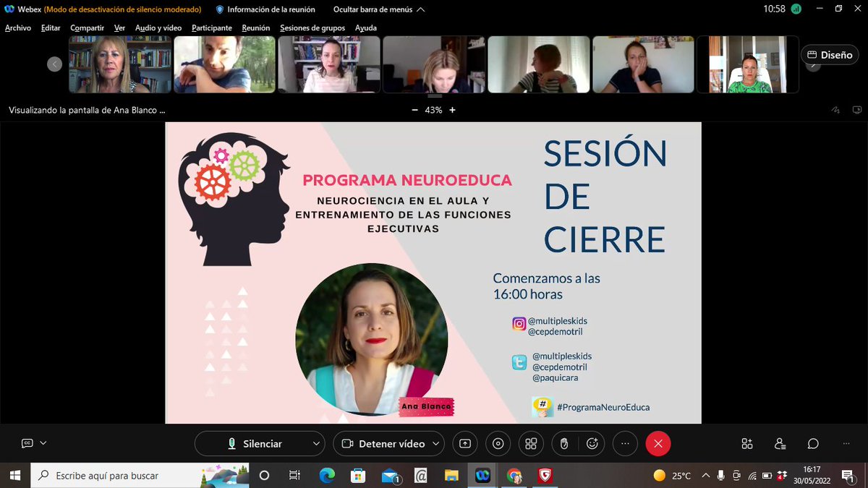868x488 pixels.
Task: Raise your hand
Action: [x=563, y=444]
